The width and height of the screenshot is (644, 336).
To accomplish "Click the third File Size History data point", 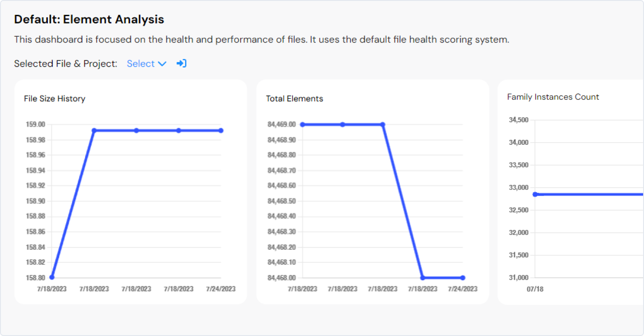I will (136, 130).
